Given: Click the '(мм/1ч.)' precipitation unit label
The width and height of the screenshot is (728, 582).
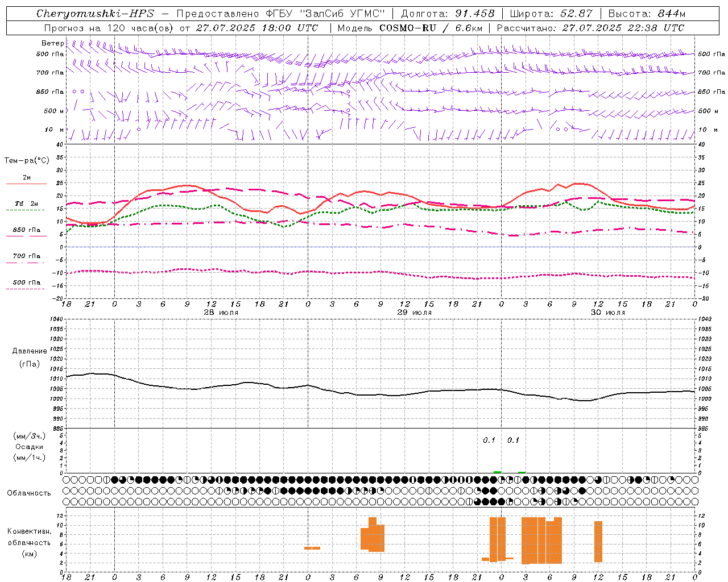Looking at the screenshot, I should click(30, 458).
